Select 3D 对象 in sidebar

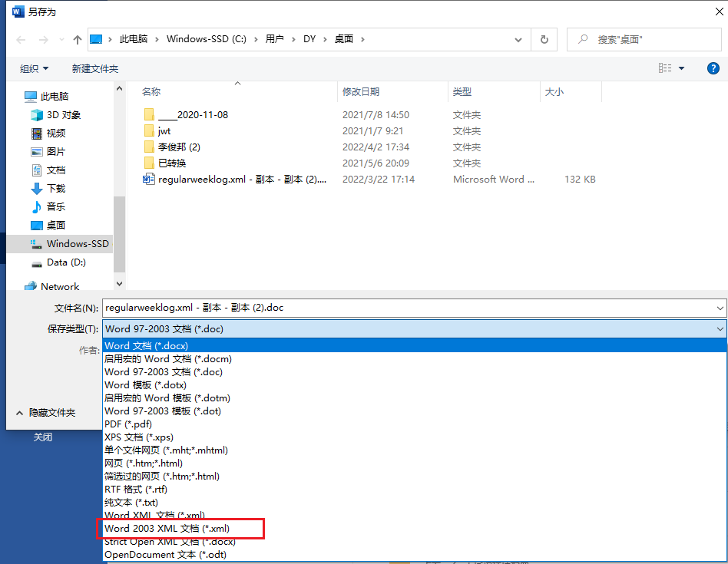click(56, 114)
